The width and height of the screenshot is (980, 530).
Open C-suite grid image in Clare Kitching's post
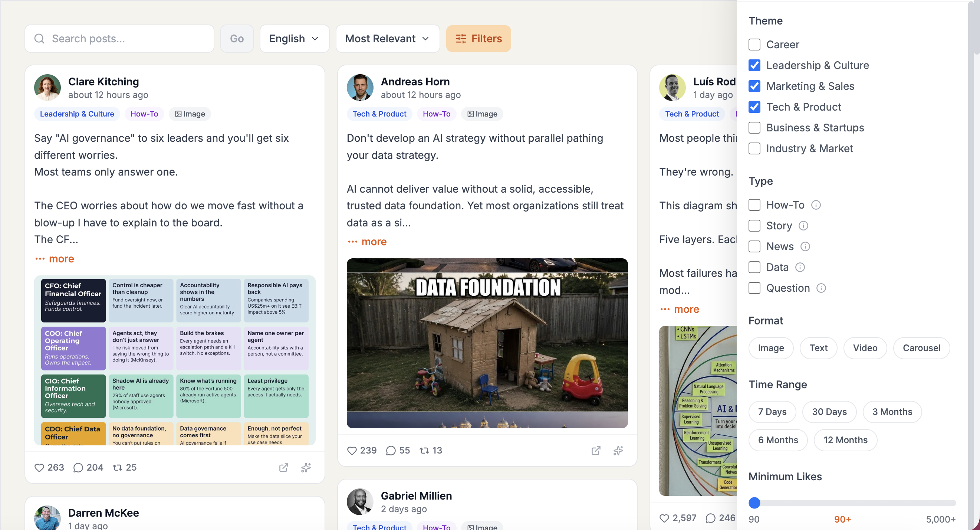coord(175,360)
